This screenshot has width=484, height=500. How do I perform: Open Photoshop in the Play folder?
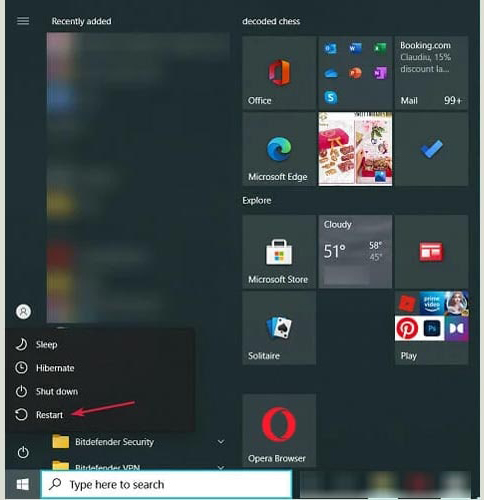(x=432, y=328)
